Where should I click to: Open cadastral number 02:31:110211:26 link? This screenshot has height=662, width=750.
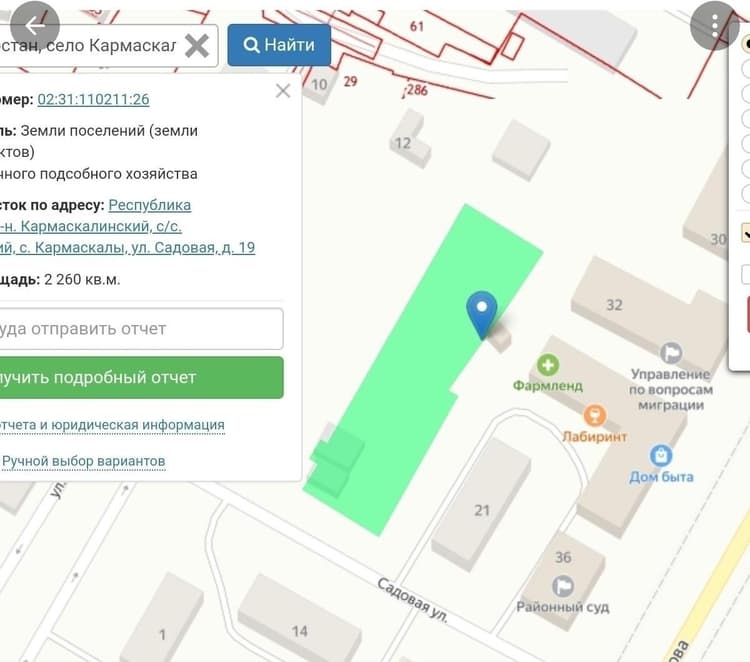coord(93,99)
